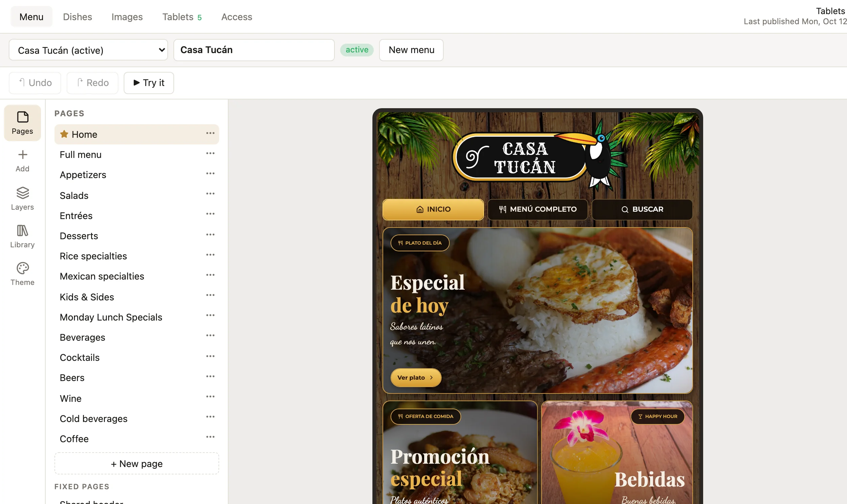Open options menu for Full menu page
847x504 pixels.
210,154
